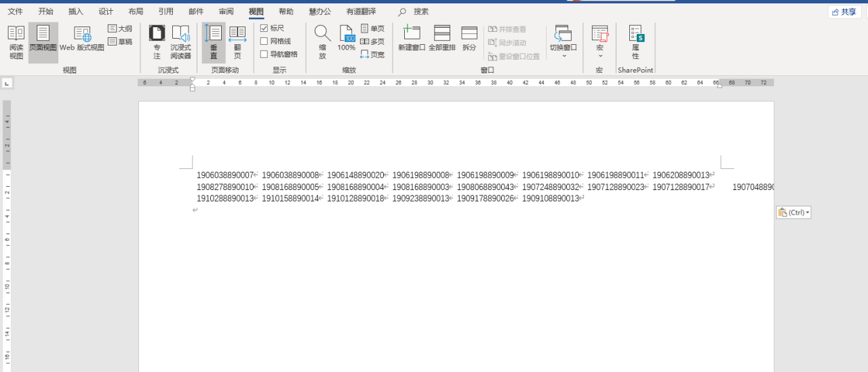
Task: Open Switch Windows menu (切换窗口)
Action: 564,42
